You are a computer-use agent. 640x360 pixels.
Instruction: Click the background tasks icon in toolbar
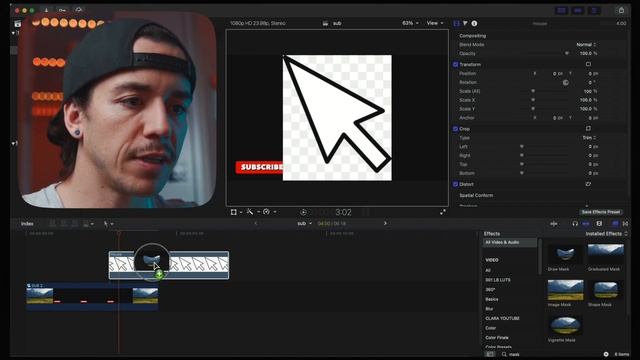tap(79, 10)
